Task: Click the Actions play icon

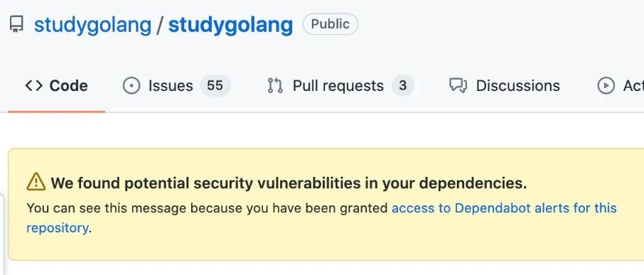Action: (606, 86)
